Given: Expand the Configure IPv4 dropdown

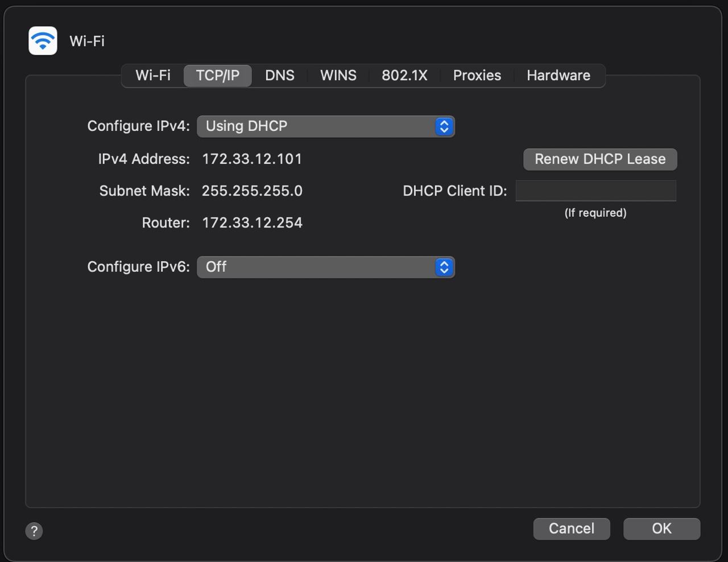Looking at the screenshot, I should (325, 126).
